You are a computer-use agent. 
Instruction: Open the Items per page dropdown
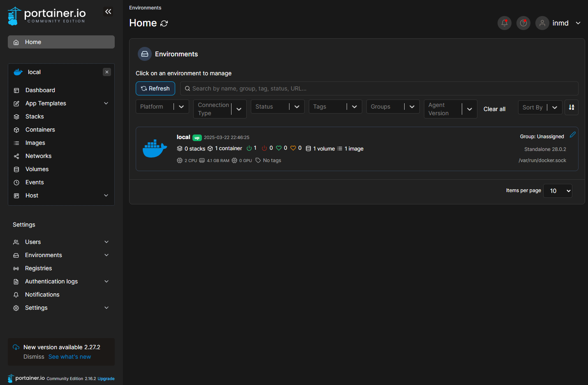pyautogui.click(x=557, y=191)
